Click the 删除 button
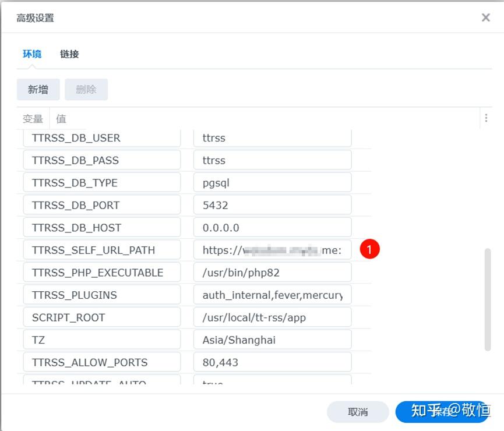Viewport: 504px width, 431px height. click(x=86, y=89)
